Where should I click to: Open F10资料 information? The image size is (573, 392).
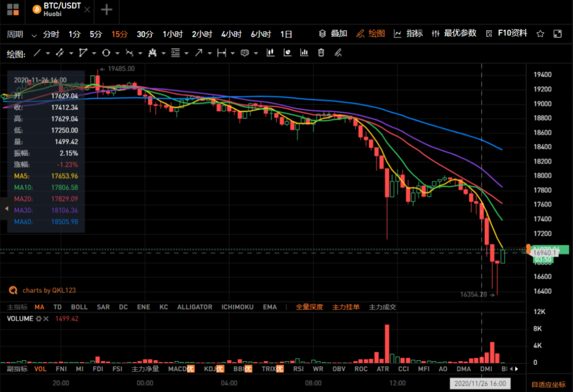(512, 34)
